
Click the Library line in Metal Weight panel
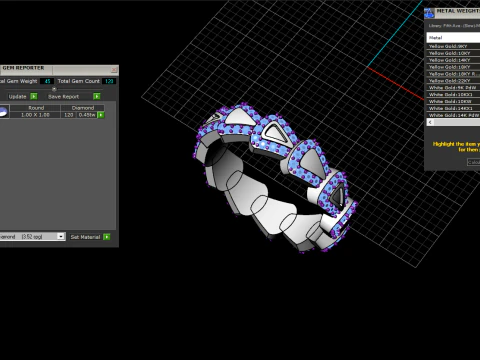454,26
